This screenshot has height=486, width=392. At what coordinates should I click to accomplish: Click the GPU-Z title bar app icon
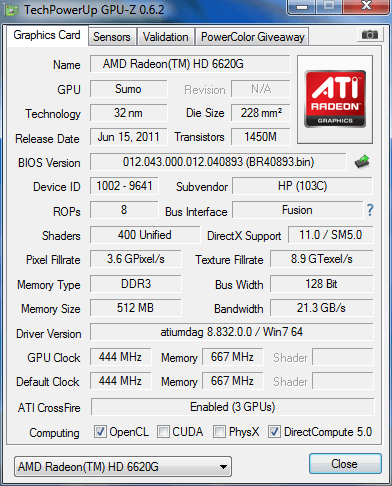11,10
